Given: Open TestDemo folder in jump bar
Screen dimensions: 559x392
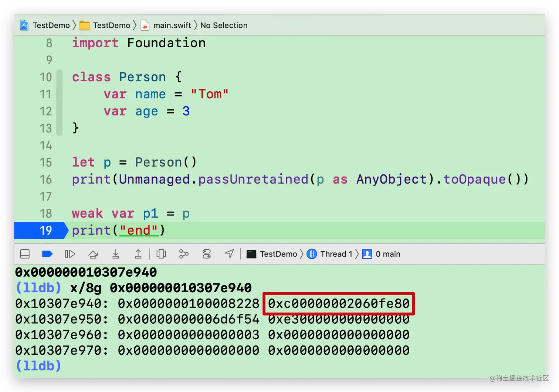Looking at the screenshot, I should pos(105,25).
